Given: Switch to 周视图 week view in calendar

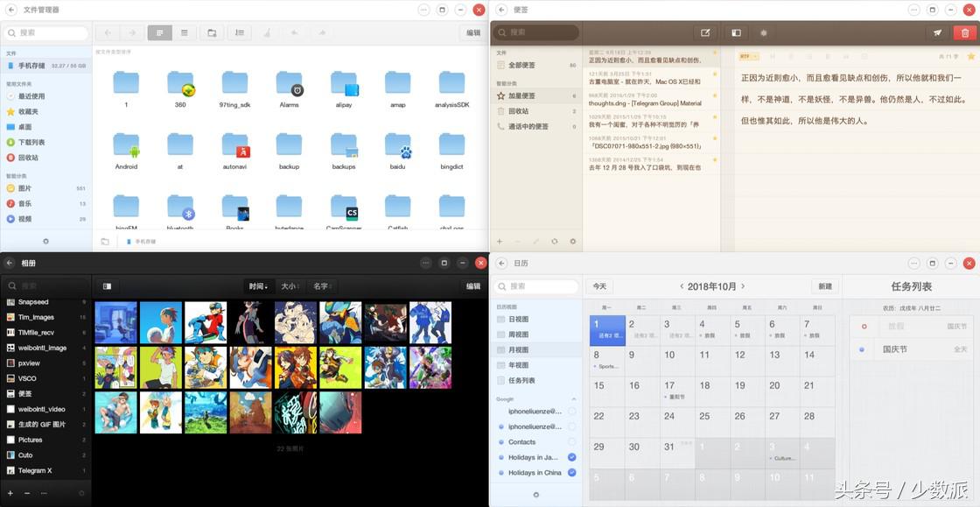Looking at the screenshot, I should [x=519, y=334].
